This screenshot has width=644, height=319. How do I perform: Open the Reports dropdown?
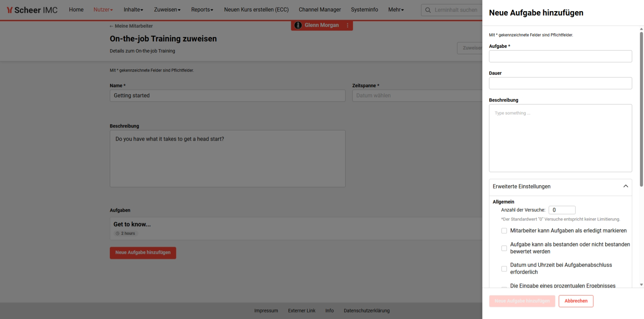[202, 10]
